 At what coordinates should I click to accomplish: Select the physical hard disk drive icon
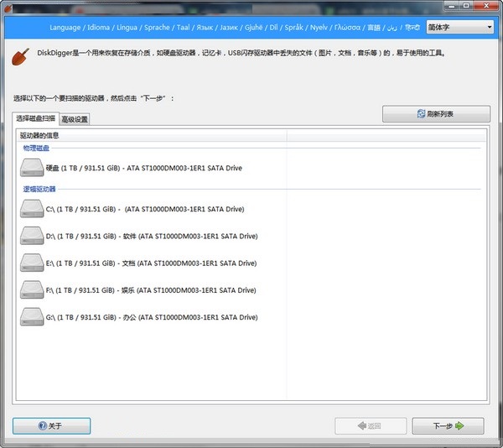pos(32,168)
